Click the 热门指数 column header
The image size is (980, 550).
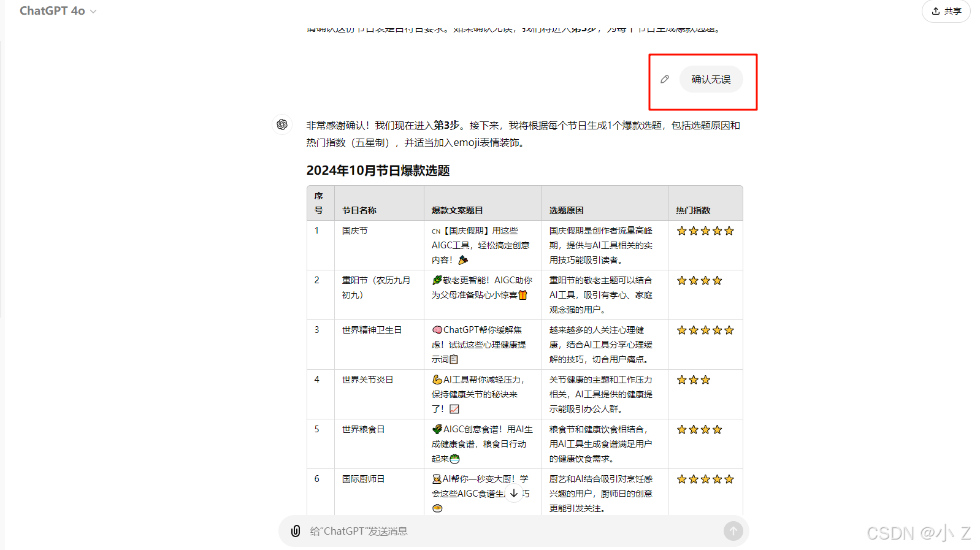coord(705,203)
